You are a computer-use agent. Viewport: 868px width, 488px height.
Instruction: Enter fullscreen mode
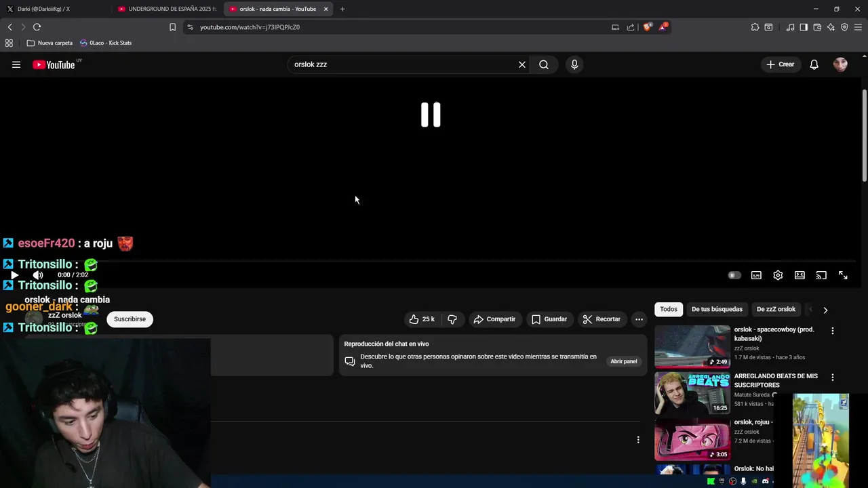point(843,275)
